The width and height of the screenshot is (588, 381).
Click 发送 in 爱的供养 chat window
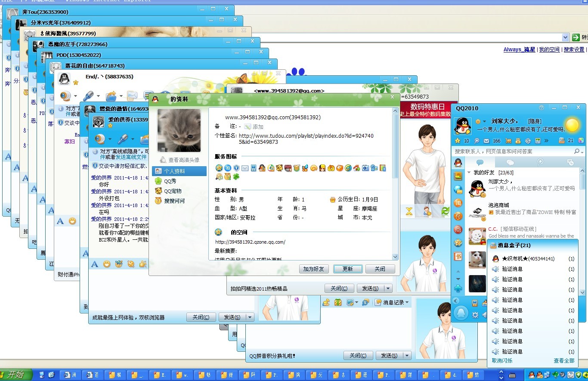(x=232, y=317)
